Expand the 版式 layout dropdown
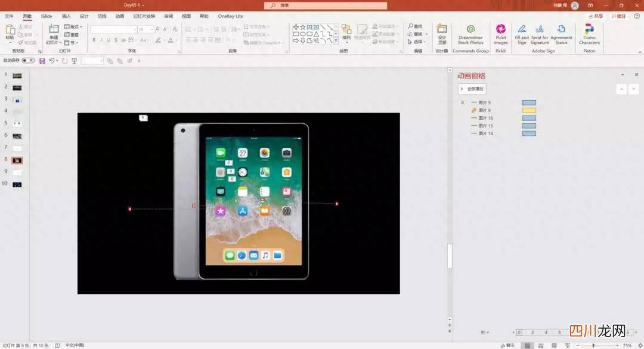The height and width of the screenshot is (349, 644). click(73, 27)
